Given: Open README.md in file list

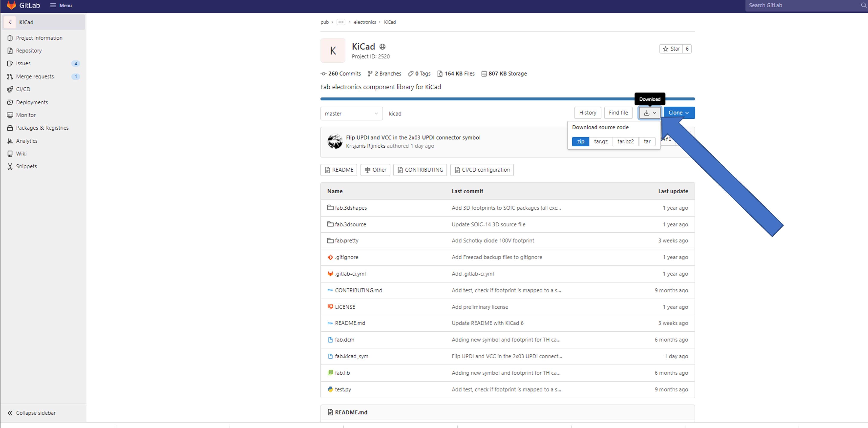Looking at the screenshot, I should coord(350,323).
